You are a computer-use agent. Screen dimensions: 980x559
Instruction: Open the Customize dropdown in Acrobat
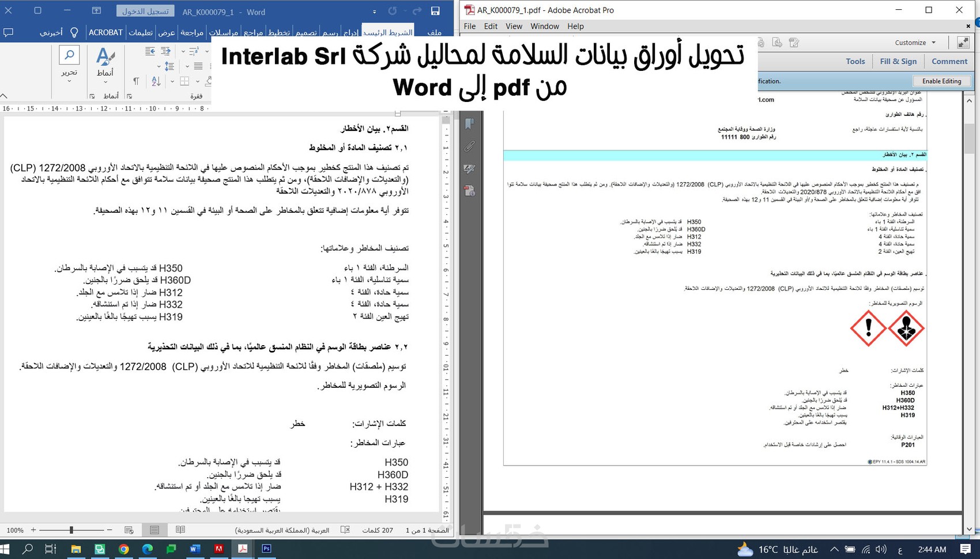915,43
